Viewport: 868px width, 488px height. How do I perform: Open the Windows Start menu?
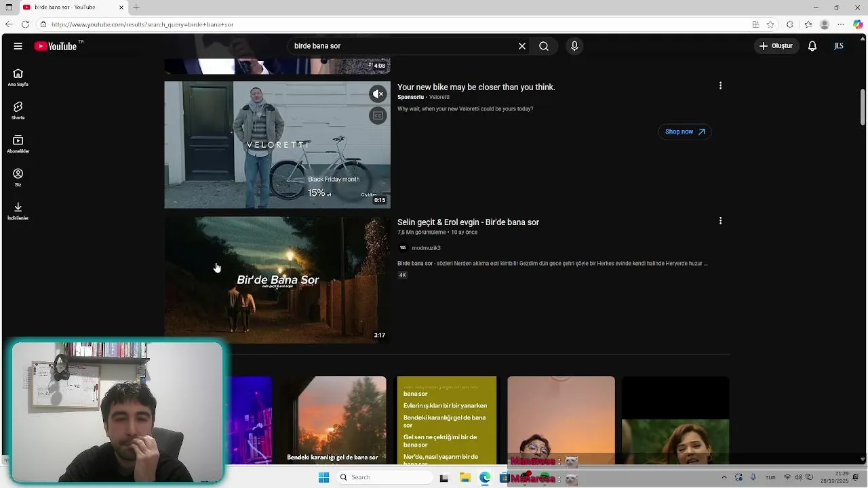click(x=323, y=477)
